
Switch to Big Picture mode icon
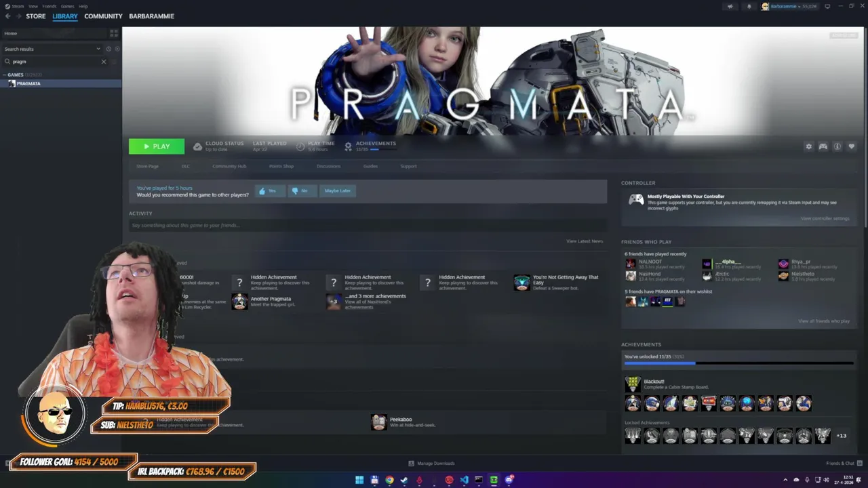pos(827,6)
